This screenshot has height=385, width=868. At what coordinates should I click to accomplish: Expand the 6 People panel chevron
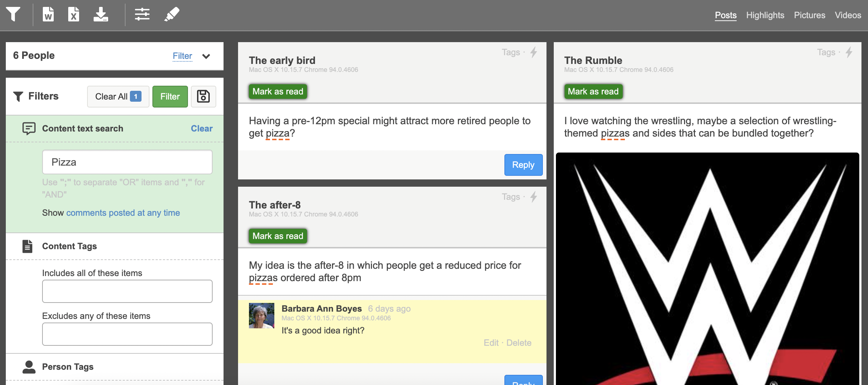[x=206, y=56]
